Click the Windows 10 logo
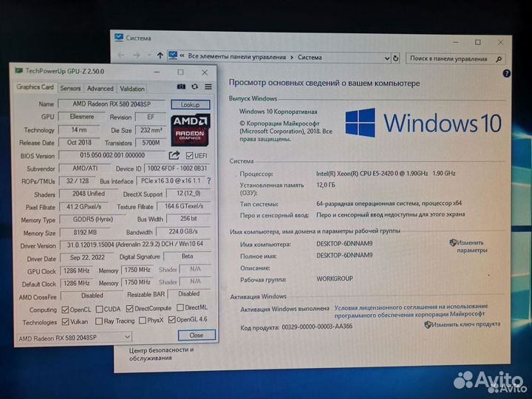This screenshot has width=532, height=399. pyautogui.click(x=423, y=123)
